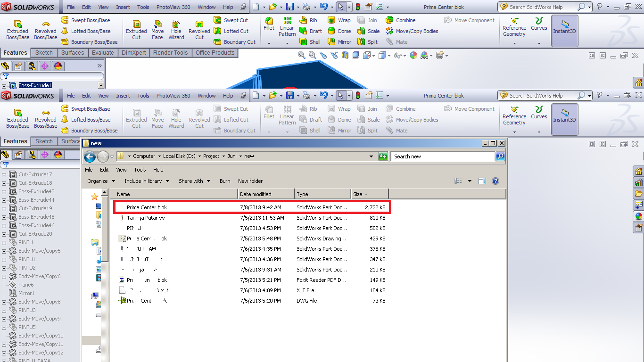This screenshot has height=362, width=644.
Task: Switch to Office Products tab
Action: 215,53
